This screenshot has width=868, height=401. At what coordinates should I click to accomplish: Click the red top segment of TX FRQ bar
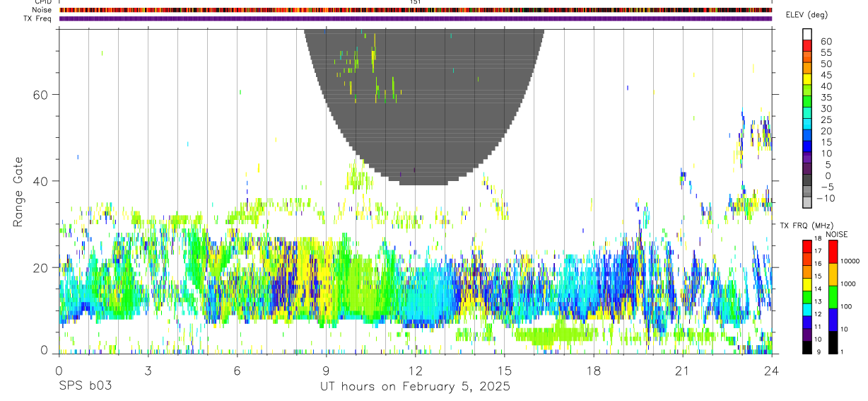tap(807, 246)
